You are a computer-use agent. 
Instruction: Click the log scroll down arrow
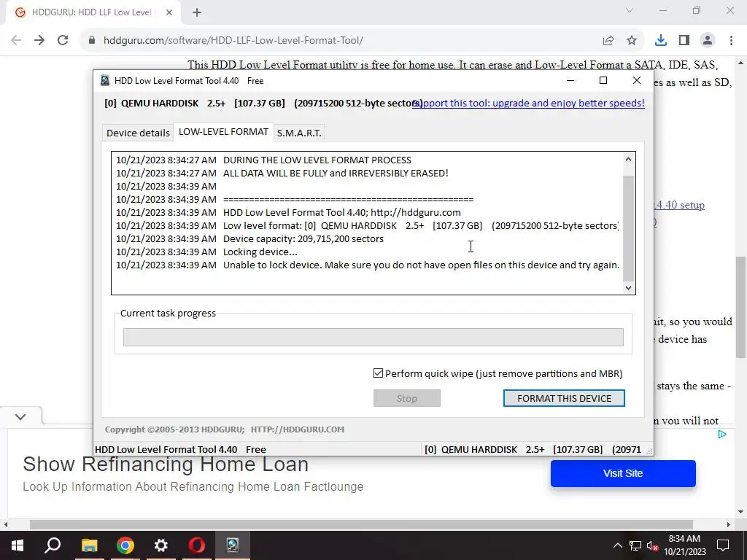pos(628,287)
